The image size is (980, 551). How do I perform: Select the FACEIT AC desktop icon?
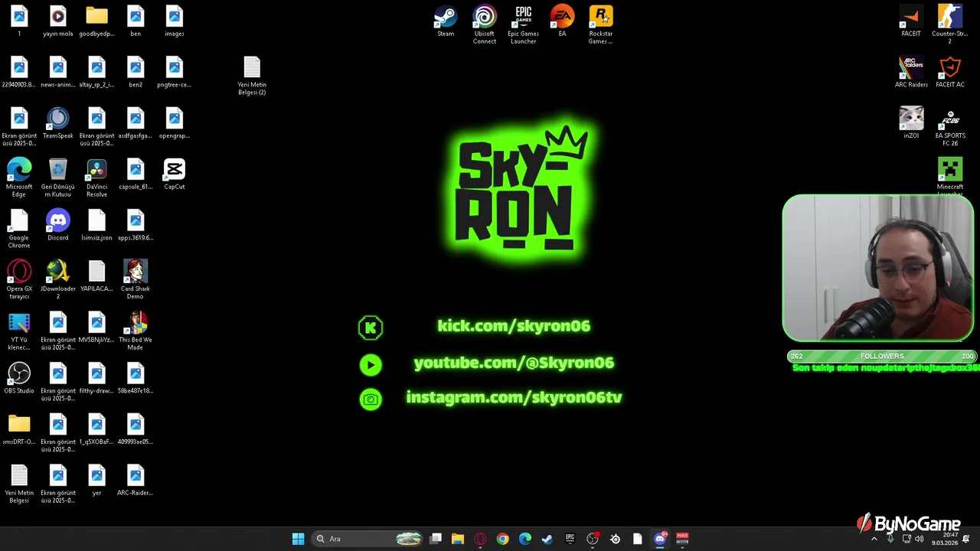[x=950, y=73]
